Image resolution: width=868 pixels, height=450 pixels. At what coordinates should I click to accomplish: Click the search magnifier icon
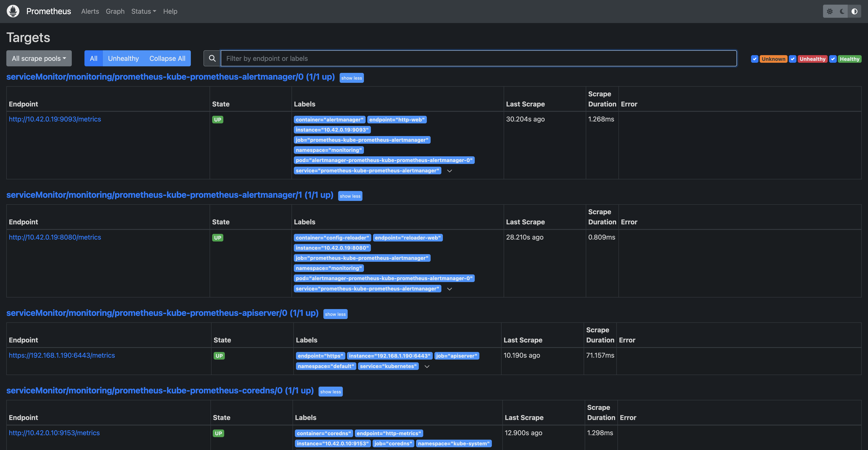coord(212,58)
